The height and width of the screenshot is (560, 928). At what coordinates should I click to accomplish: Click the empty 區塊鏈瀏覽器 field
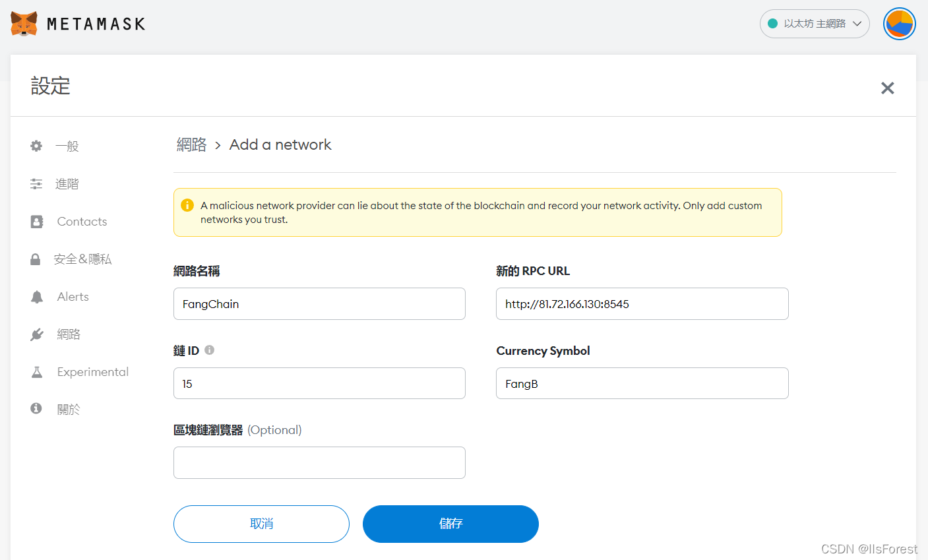pos(319,462)
